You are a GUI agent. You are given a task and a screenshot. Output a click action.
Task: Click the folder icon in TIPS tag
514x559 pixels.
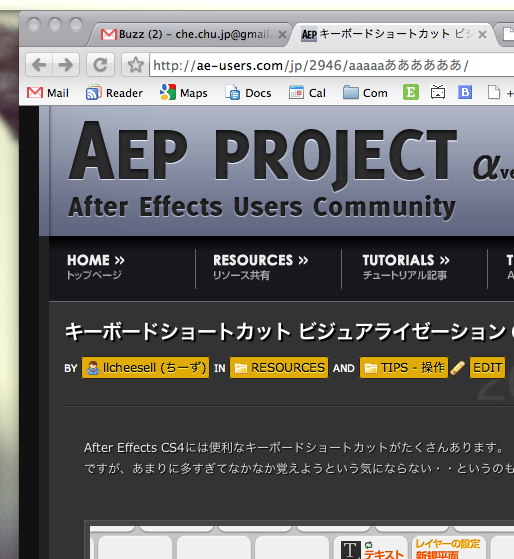371,368
